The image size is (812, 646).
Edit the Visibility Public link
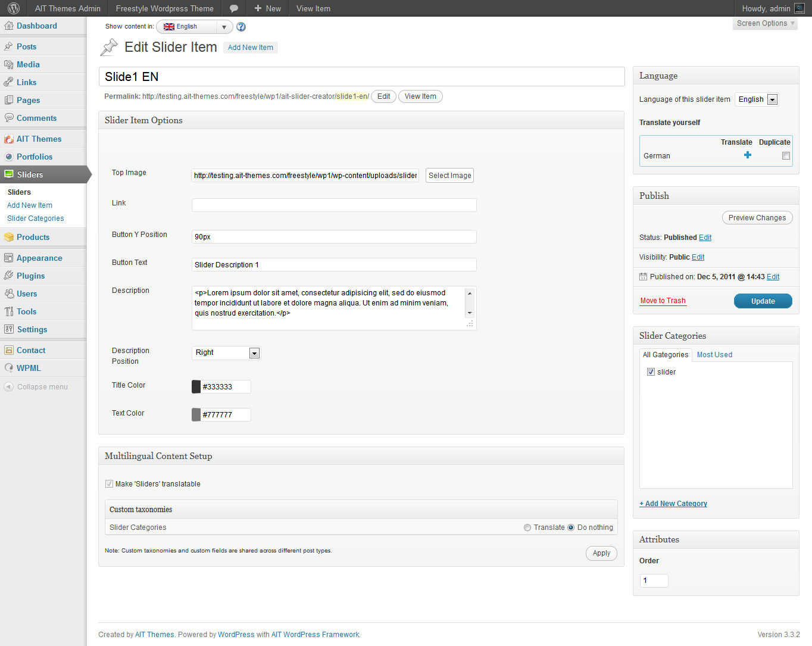tap(698, 257)
